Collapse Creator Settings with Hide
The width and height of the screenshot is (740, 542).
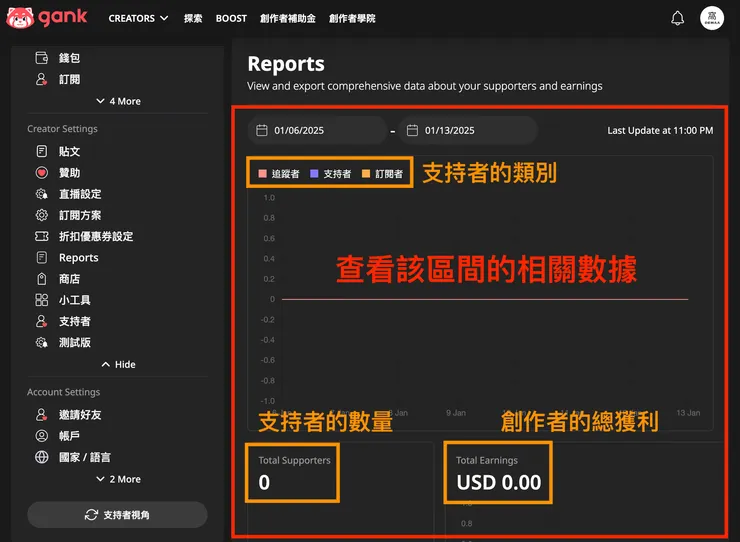118,364
